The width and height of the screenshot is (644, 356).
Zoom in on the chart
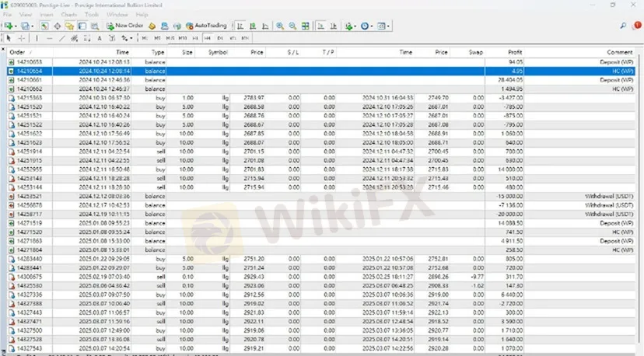pyautogui.click(x=279, y=26)
